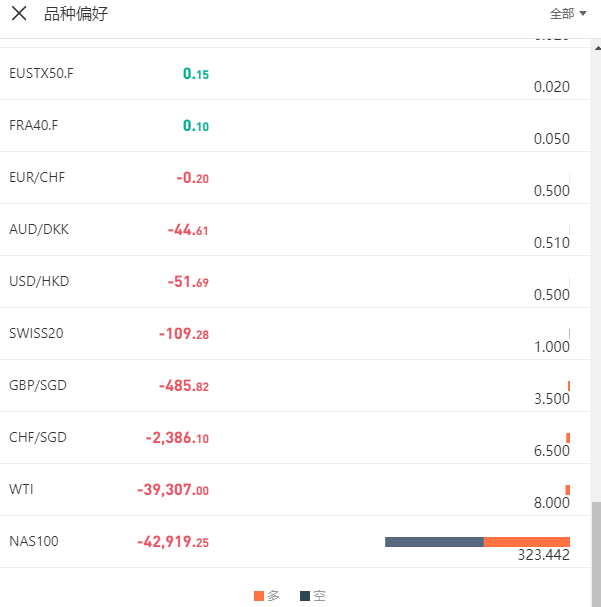
Task: Select the GBP/SGD pair
Action: pyautogui.click(x=38, y=385)
